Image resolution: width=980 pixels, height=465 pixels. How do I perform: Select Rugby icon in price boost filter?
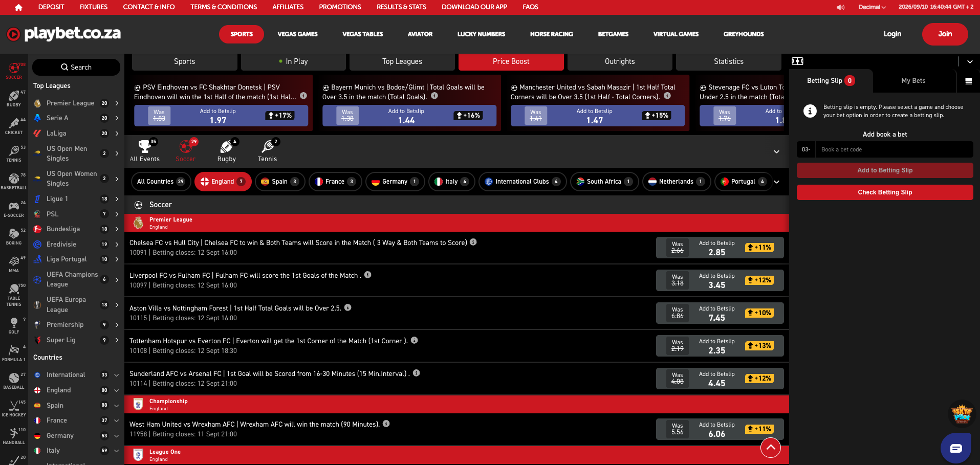226,151
